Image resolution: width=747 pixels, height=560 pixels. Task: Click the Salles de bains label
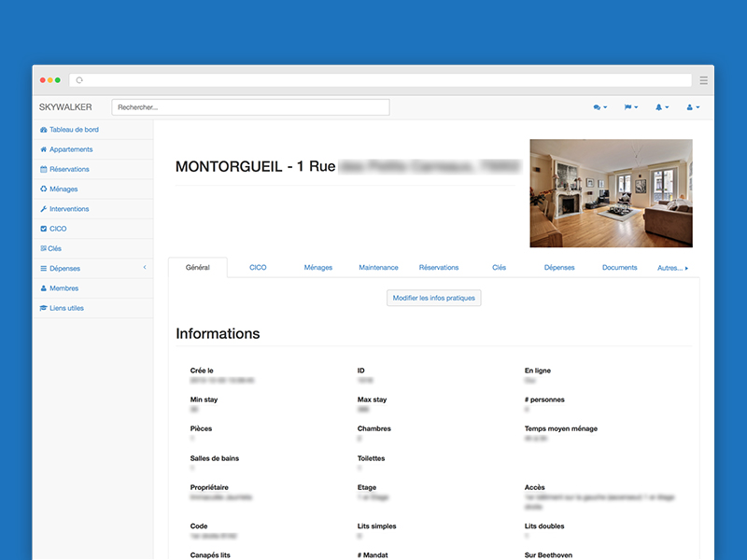[x=215, y=458]
